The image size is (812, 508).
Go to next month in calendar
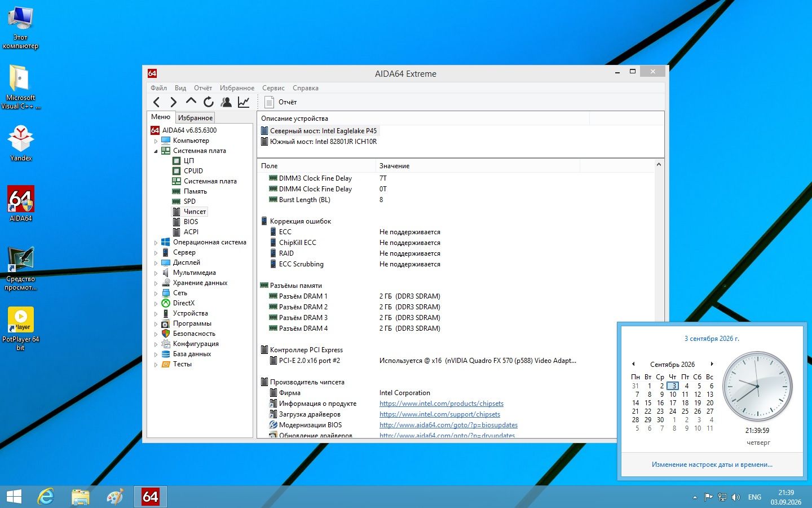(712, 364)
